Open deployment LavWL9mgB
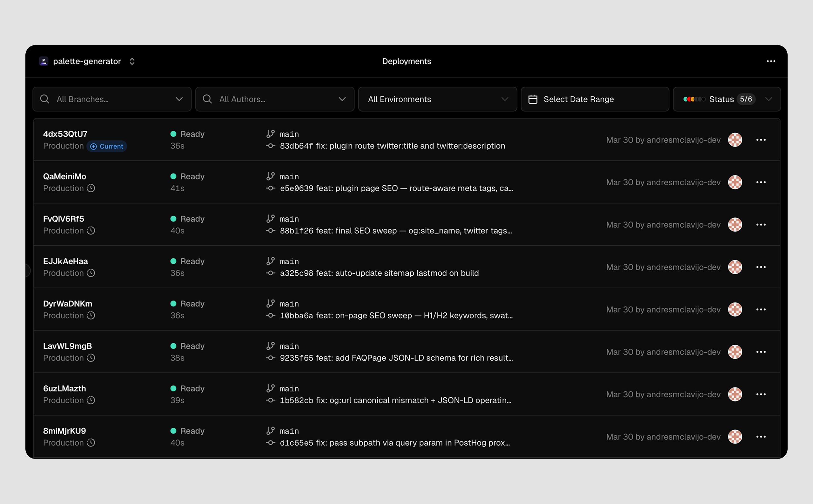The height and width of the screenshot is (504, 813). (x=67, y=346)
